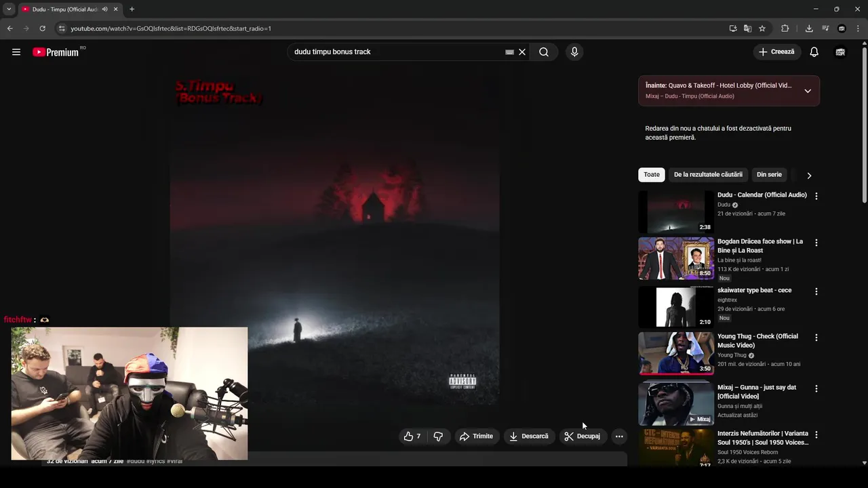Go back in browser history
The height and width of the screenshot is (488, 868).
click(9, 28)
